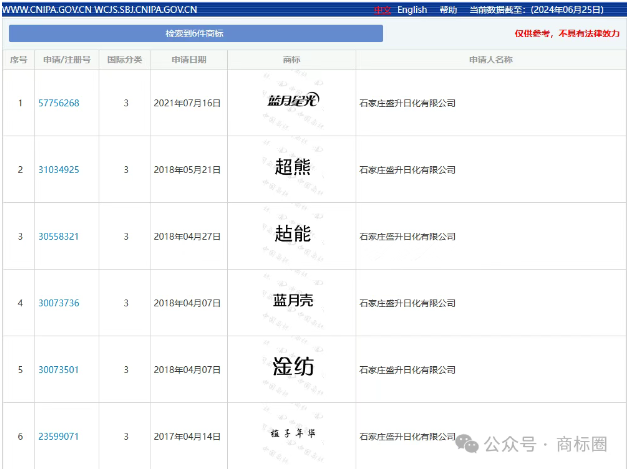Screen dimensions: 629x472
Task: Click the 申请日期 column header
Action: tap(189, 60)
